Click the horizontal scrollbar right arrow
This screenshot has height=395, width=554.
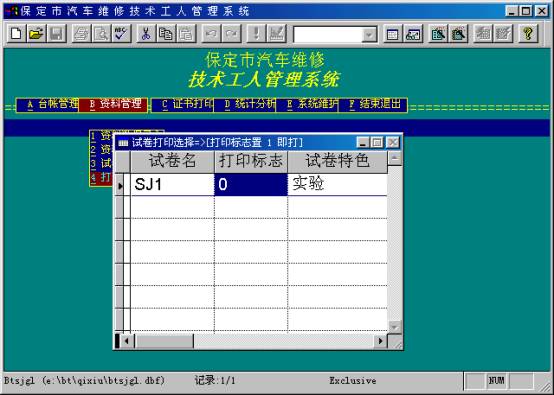[380, 341]
